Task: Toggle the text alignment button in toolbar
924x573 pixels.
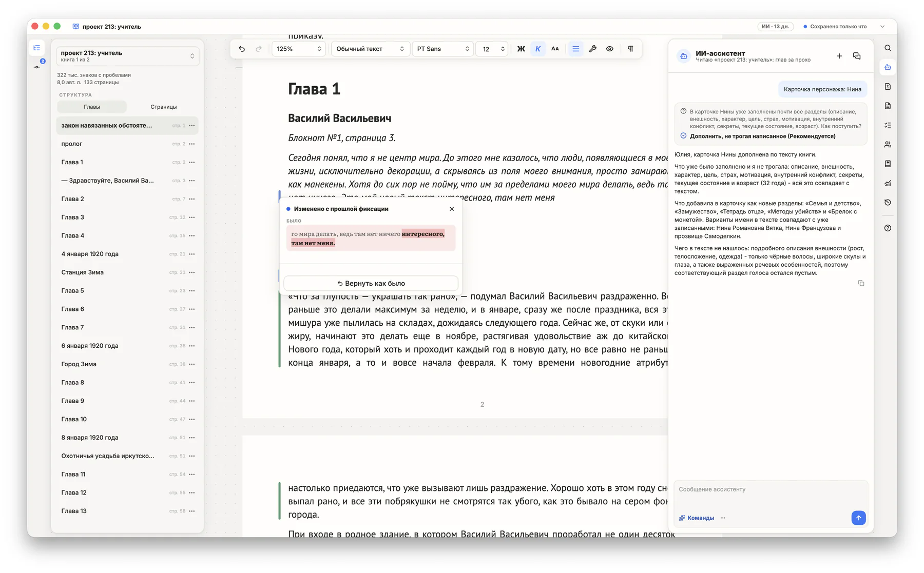Action: click(575, 49)
